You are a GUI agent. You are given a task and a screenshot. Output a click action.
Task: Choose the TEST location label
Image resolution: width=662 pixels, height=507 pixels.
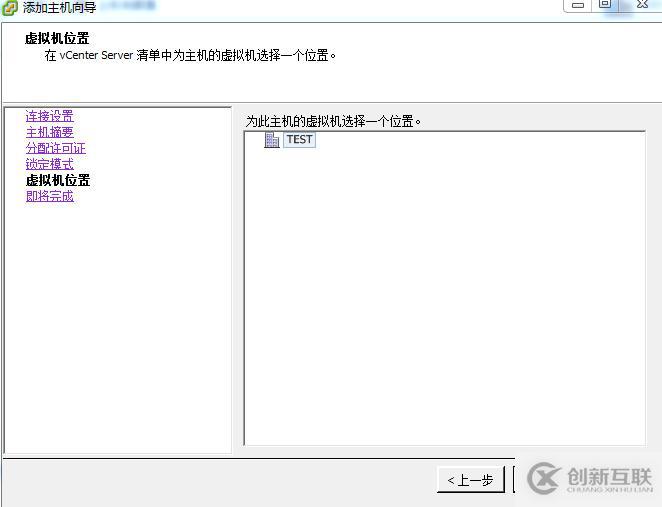click(299, 140)
